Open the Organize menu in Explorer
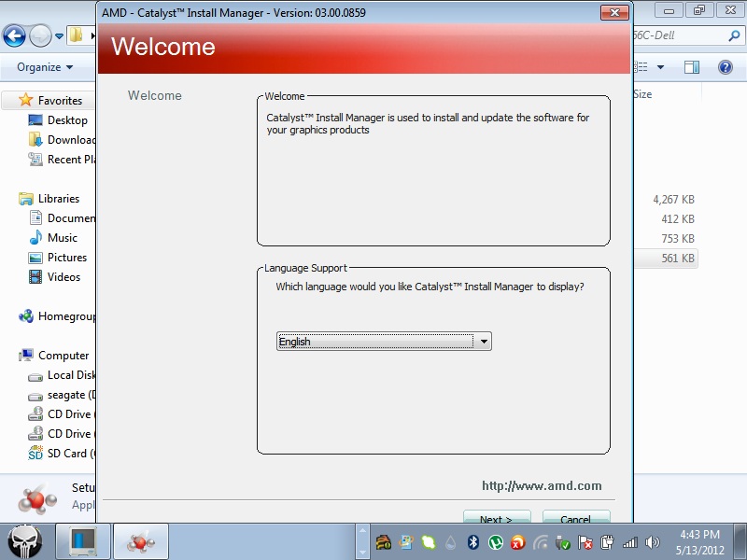Screen dimensions: 747x560 45,67
